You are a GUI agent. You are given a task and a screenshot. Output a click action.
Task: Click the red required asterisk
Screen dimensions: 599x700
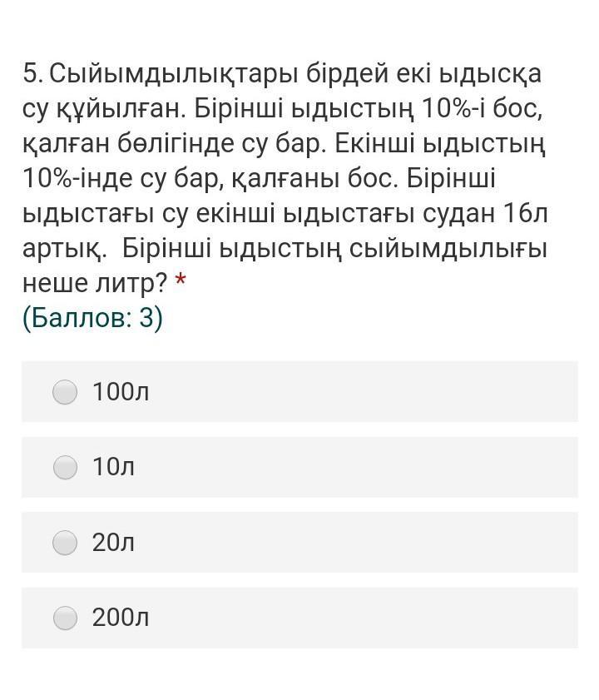click(181, 280)
